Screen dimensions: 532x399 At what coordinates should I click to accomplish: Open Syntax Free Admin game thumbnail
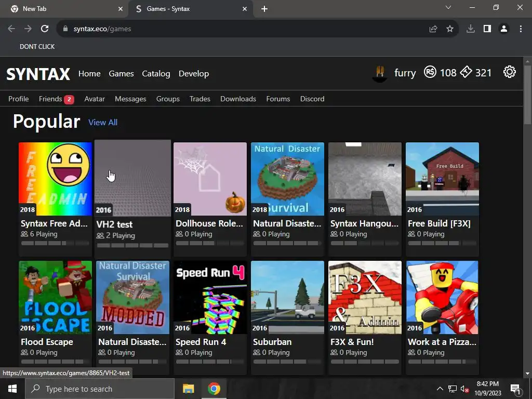[x=55, y=179]
